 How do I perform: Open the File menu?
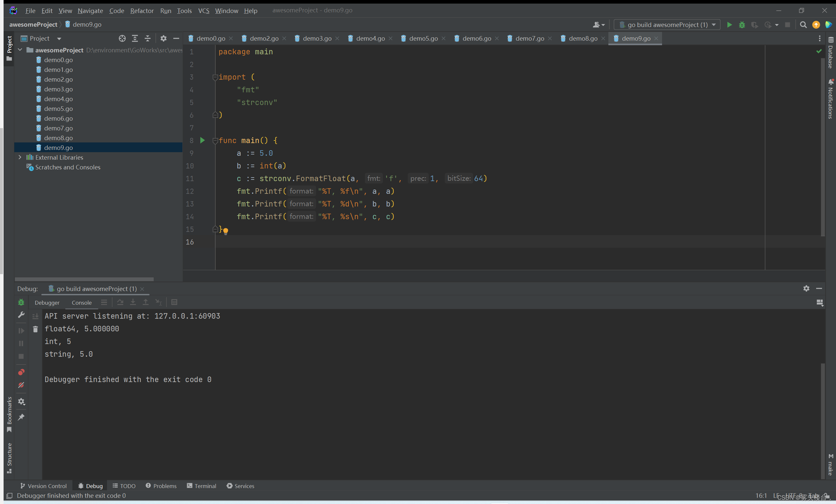click(x=30, y=10)
